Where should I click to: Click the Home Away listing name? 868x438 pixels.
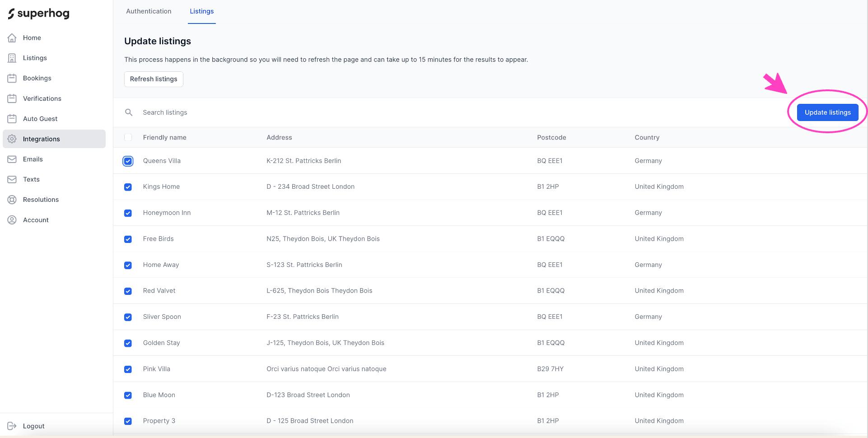(x=161, y=265)
